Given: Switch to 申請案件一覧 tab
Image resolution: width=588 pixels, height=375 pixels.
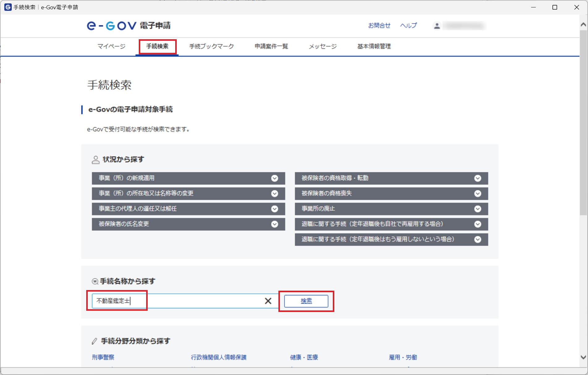Looking at the screenshot, I should coord(271,46).
